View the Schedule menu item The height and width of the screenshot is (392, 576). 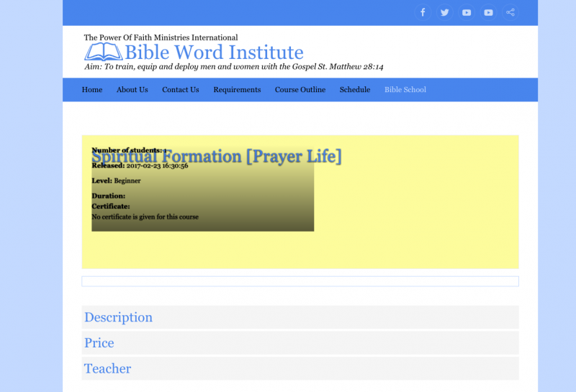point(355,90)
